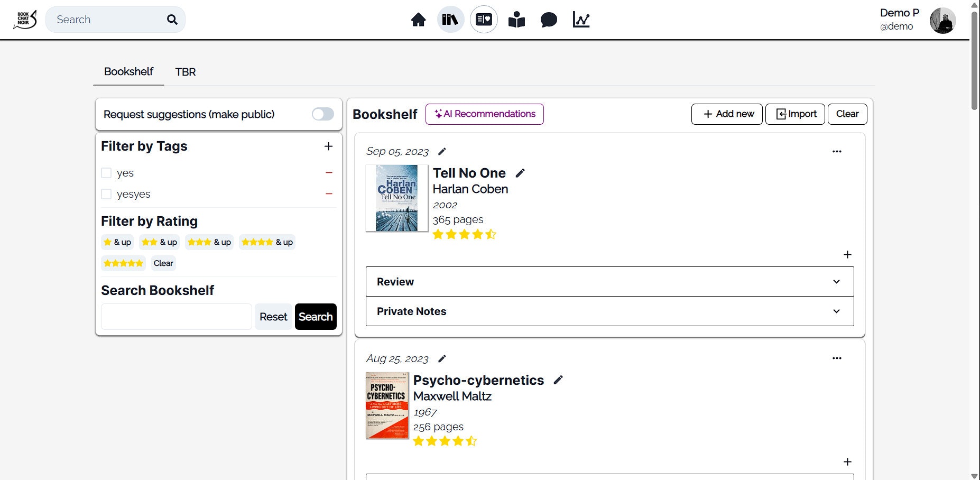
Task: Open more options for Tell No One
Action: [x=837, y=152]
